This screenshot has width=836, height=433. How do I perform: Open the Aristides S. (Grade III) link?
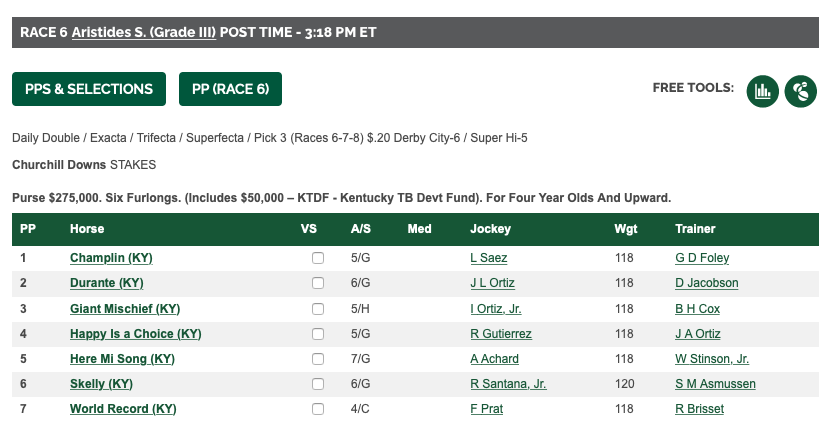pyautogui.click(x=144, y=33)
